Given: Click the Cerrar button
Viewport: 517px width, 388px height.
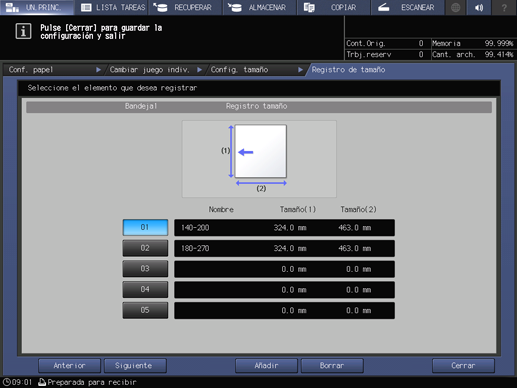Looking at the screenshot, I should pyautogui.click(x=463, y=366).
